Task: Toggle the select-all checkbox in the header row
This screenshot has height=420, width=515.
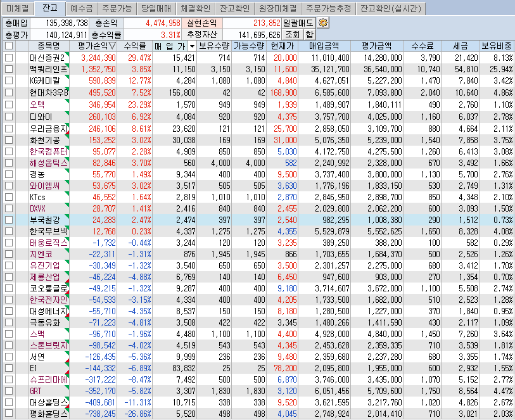Action: (x=9, y=46)
